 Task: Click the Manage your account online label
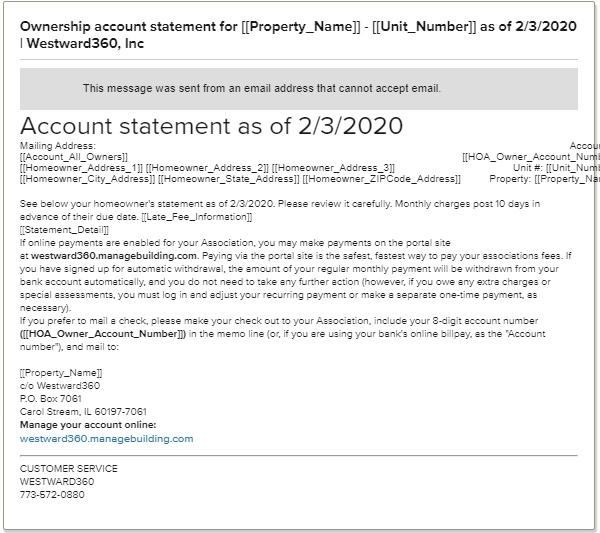[88, 425]
